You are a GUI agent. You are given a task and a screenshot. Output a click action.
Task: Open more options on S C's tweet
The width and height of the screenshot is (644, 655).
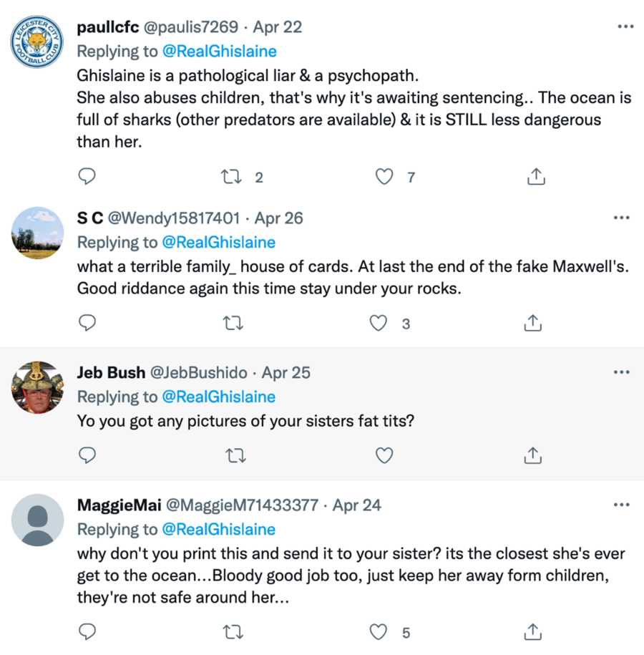[x=623, y=218]
